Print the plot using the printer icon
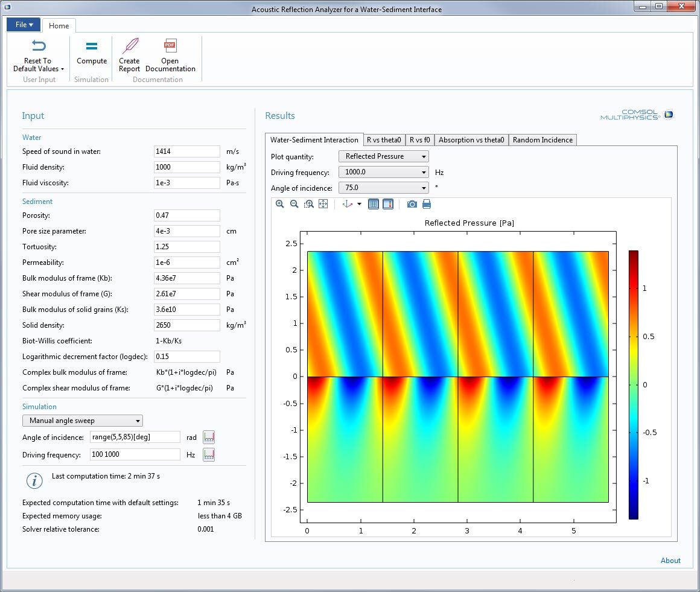Image resolution: width=700 pixels, height=592 pixels. pyautogui.click(x=427, y=204)
